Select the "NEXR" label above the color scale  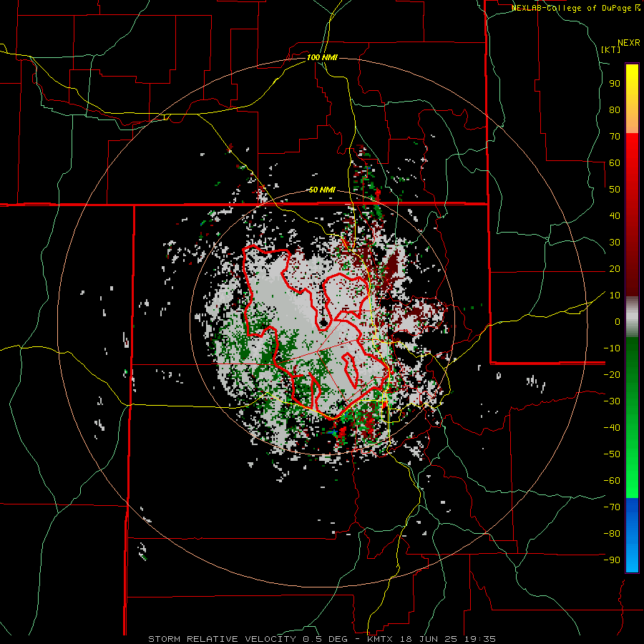628,43
